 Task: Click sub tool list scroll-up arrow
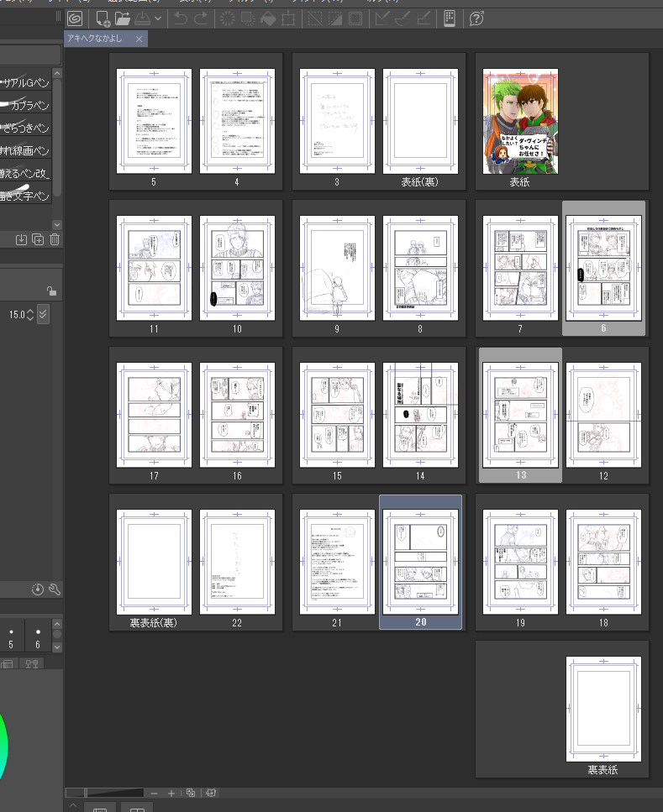[57, 73]
